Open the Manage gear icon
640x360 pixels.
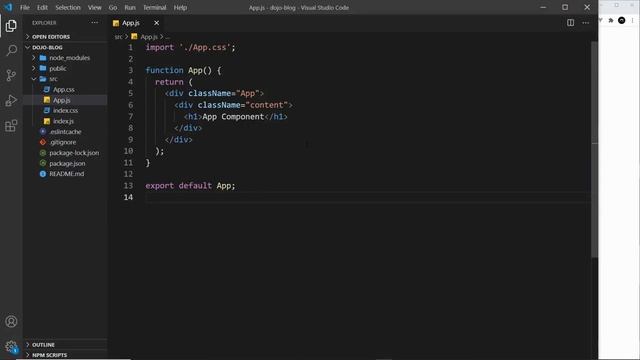tap(11, 347)
